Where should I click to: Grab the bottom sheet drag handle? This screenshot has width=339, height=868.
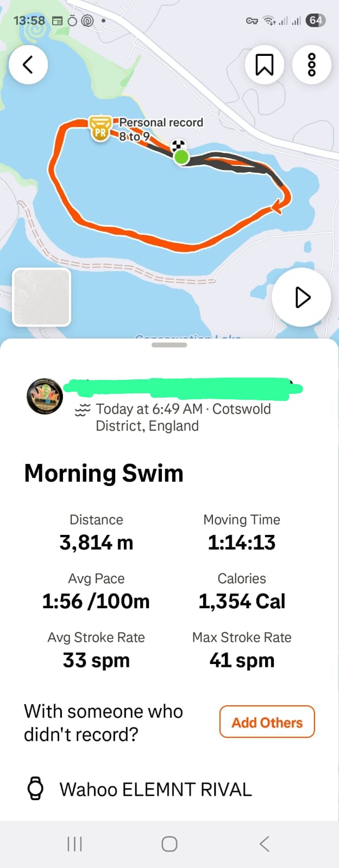[x=169, y=345]
